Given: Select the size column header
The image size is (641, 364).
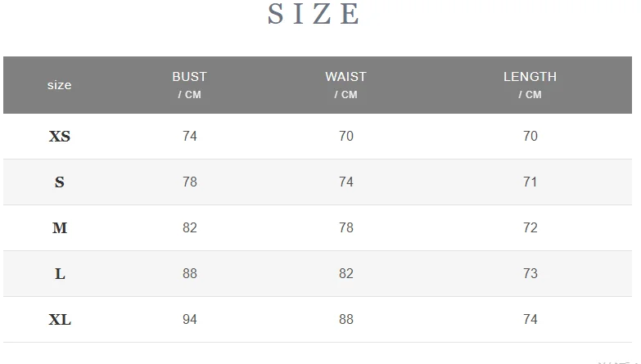Looking at the screenshot, I should pos(59,85).
